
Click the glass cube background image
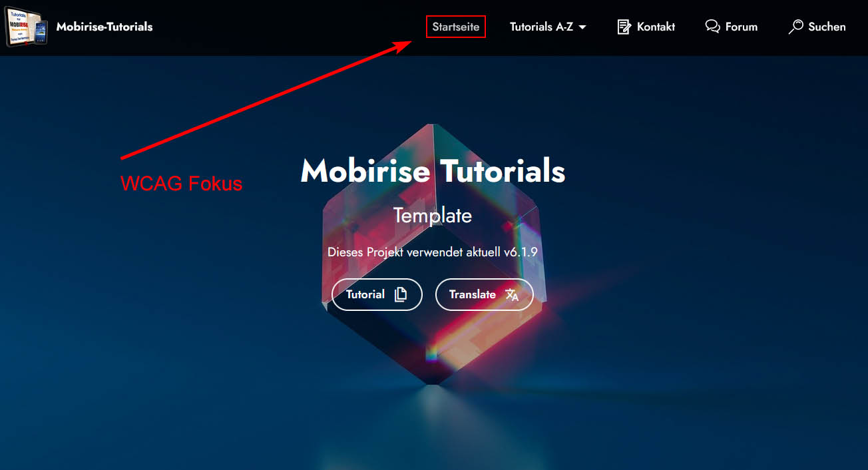coord(433,253)
